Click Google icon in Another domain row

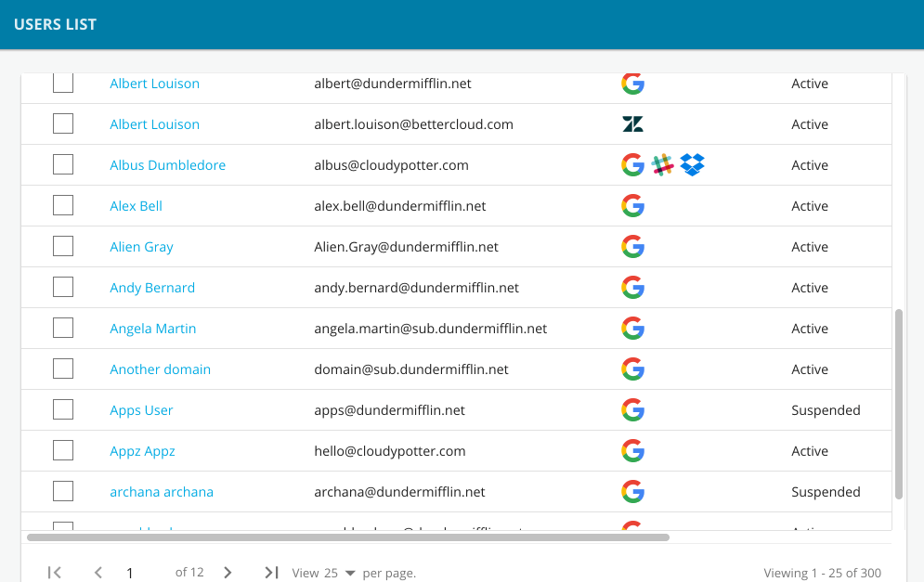pos(632,369)
